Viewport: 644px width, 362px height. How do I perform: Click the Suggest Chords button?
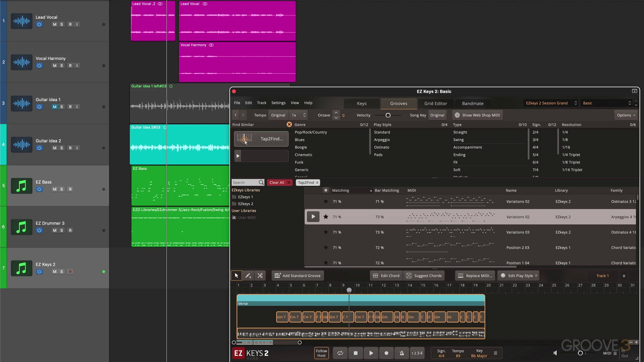424,276
